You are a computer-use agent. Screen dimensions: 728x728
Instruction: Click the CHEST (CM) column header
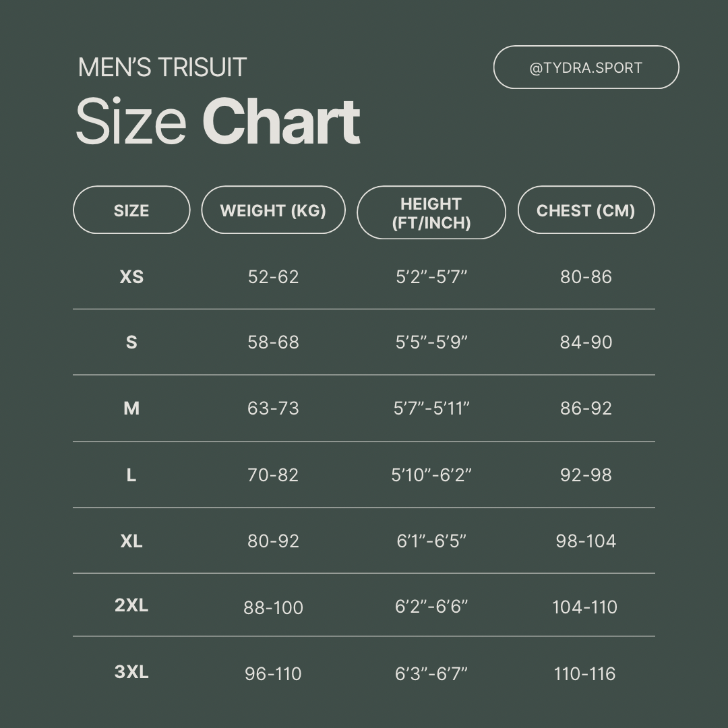click(586, 210)
